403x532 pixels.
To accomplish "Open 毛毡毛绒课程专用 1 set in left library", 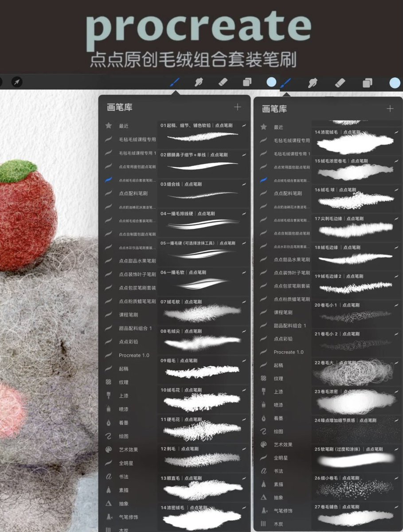I will (x=131, y=153).
